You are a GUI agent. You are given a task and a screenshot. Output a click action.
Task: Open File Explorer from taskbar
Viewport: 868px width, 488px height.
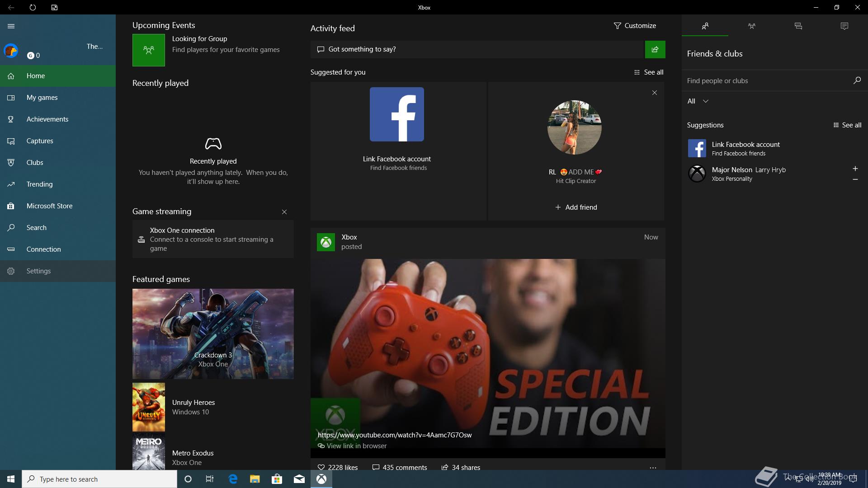pyautogui.click(x=255, y=479)
